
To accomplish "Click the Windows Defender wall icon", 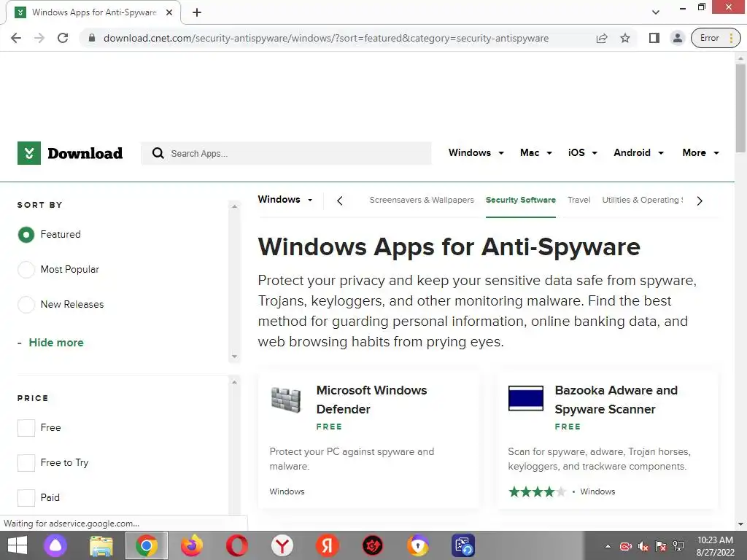I will coord(286,400).
